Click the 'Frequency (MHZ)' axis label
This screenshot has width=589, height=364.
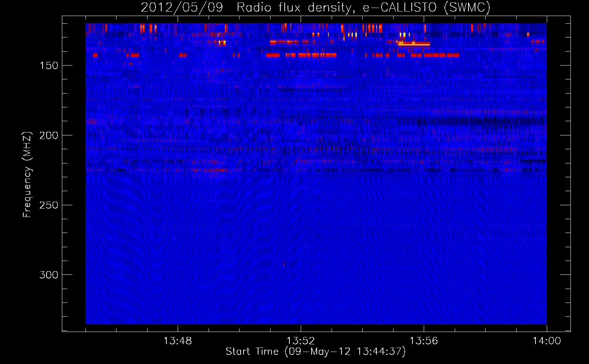coord(27,174)
